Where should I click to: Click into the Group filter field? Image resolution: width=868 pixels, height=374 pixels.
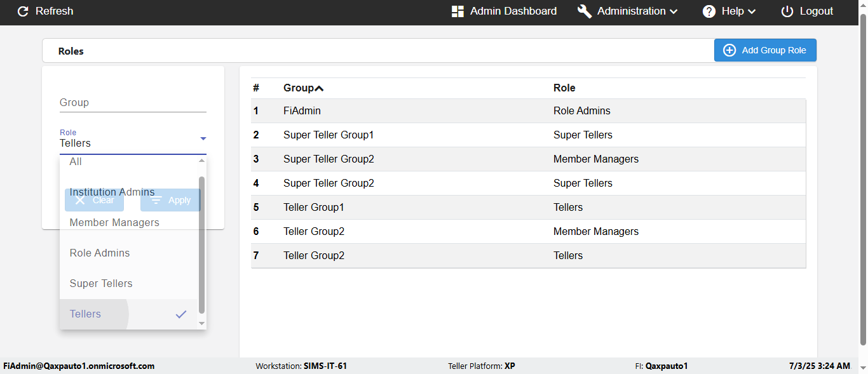[x=133, y=103]
